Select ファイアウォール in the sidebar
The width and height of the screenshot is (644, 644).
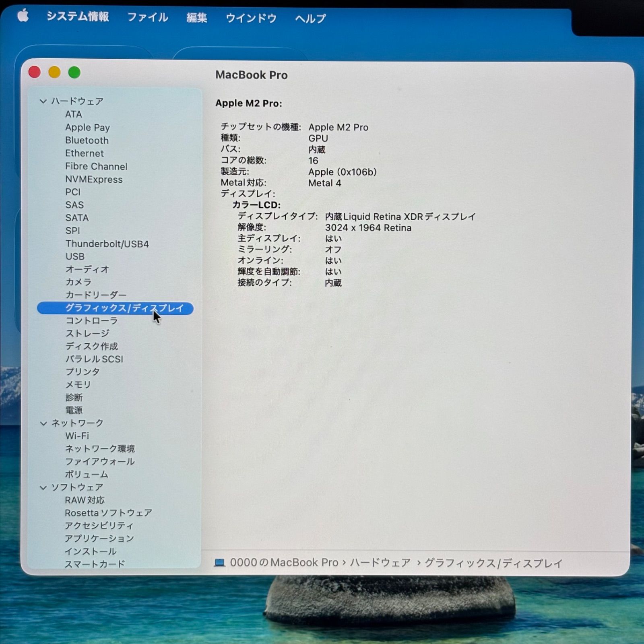[x=100, y=462]
